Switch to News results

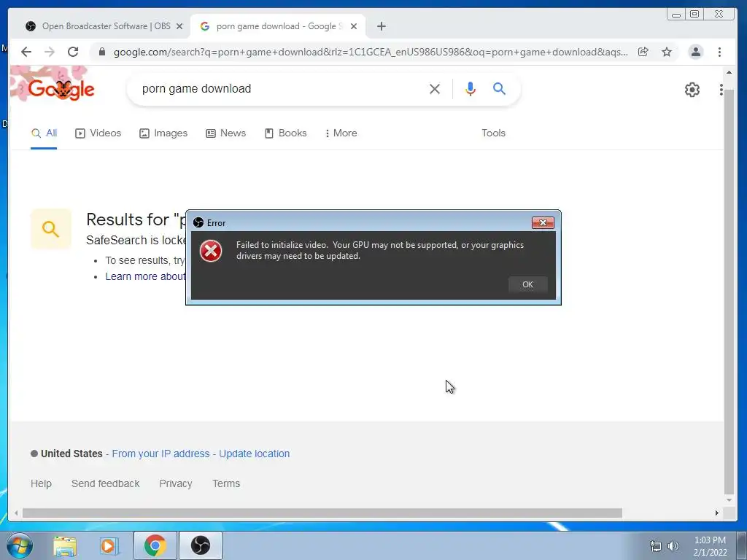(226, 133)
